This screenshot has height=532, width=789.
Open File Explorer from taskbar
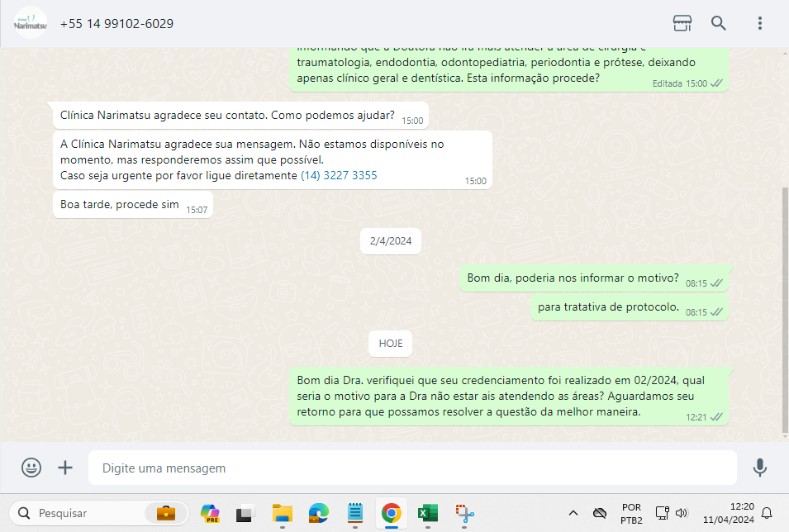pyautogui.click(x=283, y=513)
